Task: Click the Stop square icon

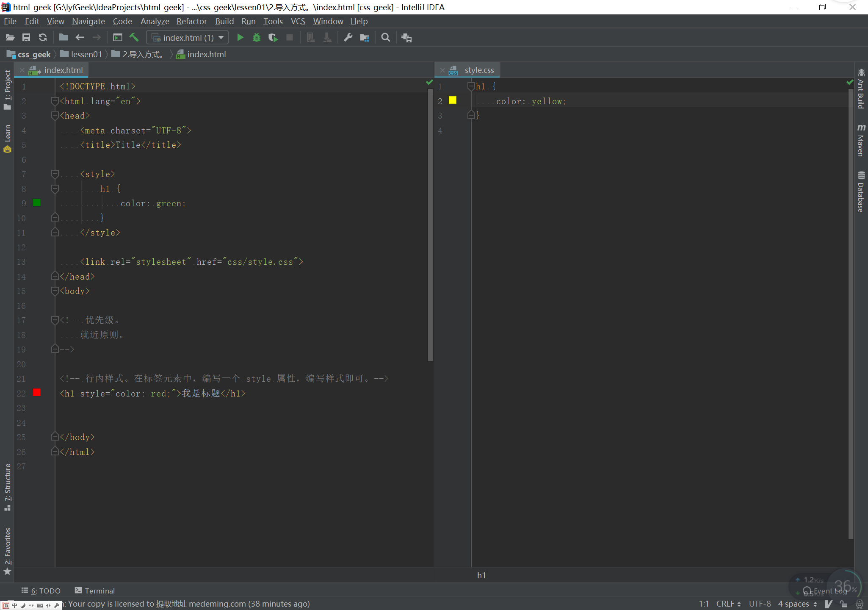Action: click(290, 38)
